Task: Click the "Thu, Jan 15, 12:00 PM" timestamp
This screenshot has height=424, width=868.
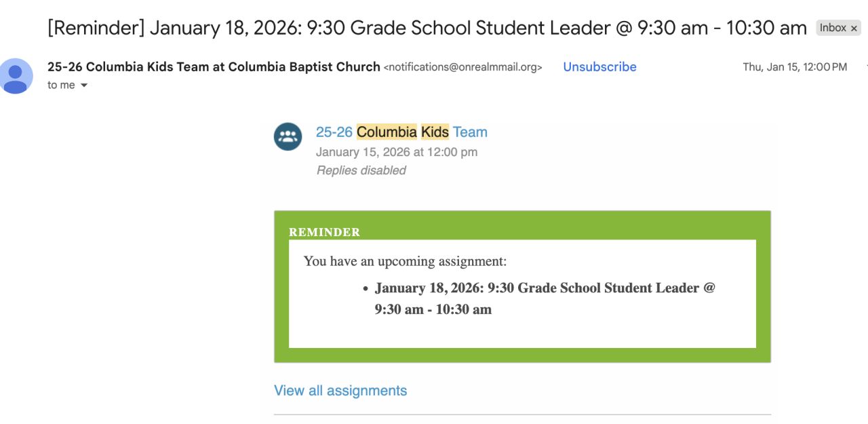Action: coord(795,66)
